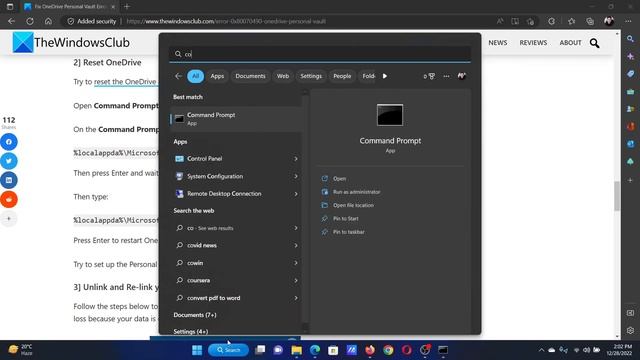Run Command Prompt as administrator

356,192
